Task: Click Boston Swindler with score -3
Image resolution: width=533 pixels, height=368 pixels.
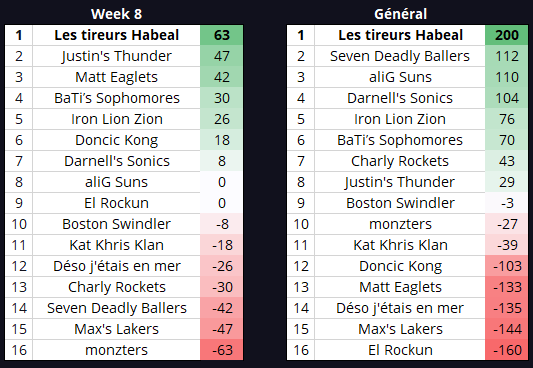Action: pos(400,203)
